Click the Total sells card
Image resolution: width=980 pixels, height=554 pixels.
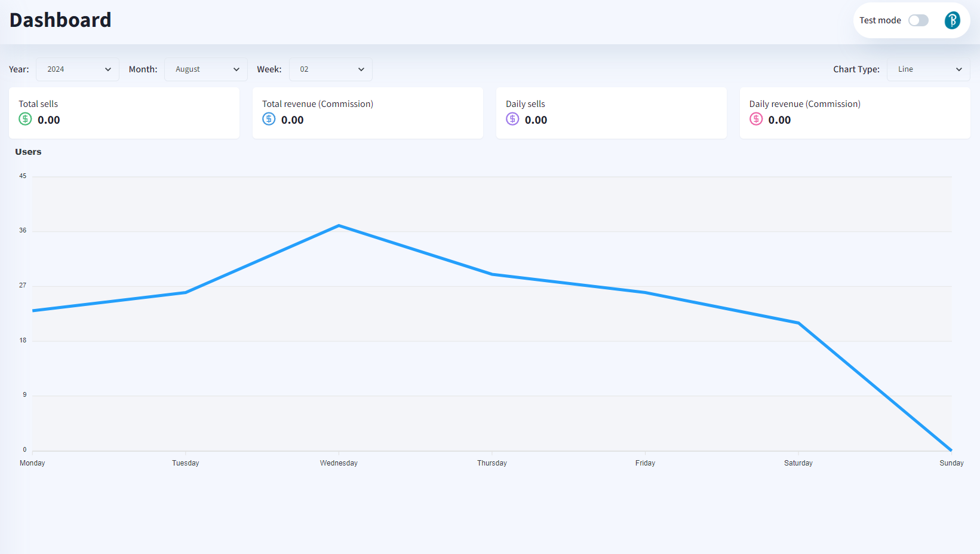(124, 113)
